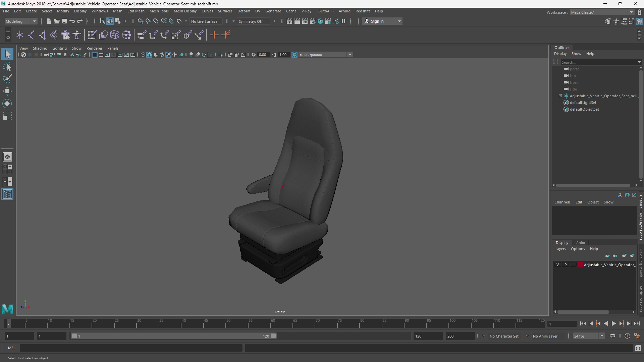
Task: Click the Snap to grids icon
Action: (140, 21)
